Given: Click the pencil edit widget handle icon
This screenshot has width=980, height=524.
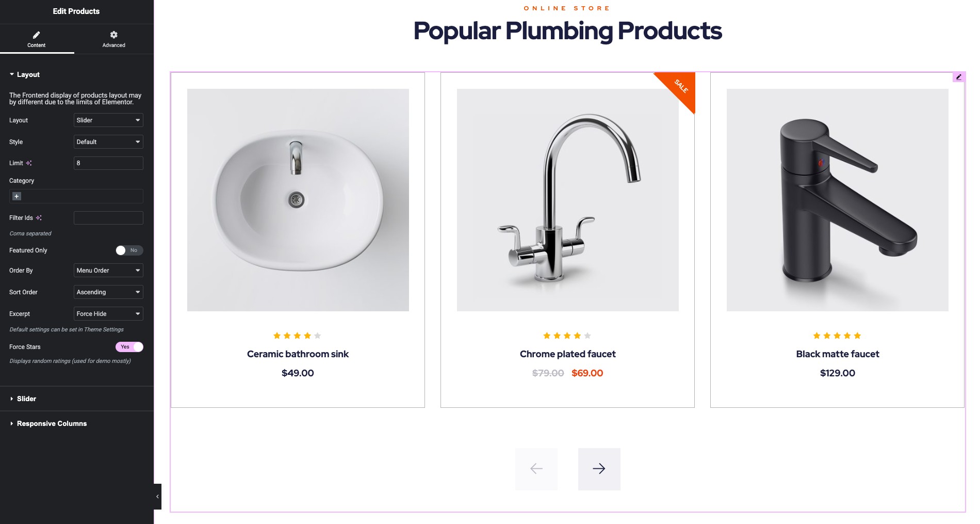Looking at the screenshot, I should point(958,77).
